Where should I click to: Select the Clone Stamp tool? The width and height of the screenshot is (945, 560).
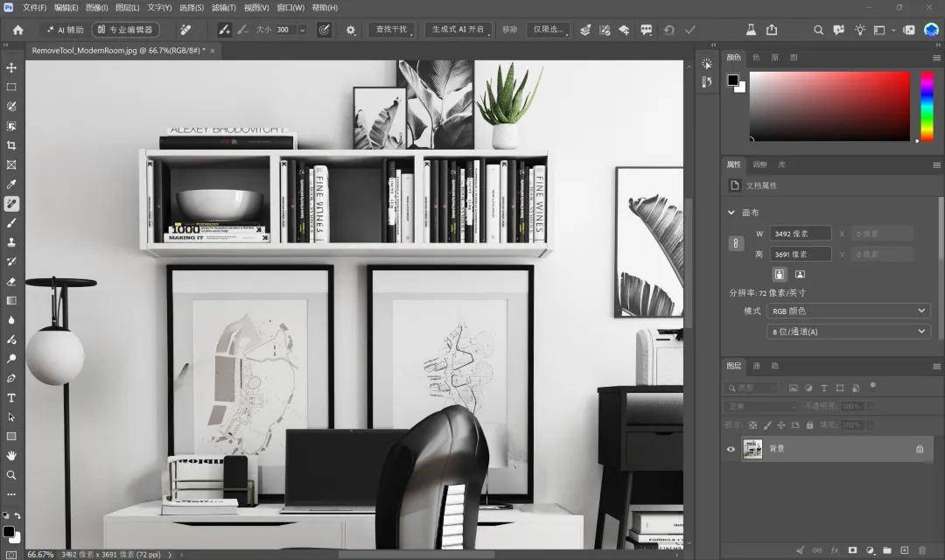pos(11,242)
